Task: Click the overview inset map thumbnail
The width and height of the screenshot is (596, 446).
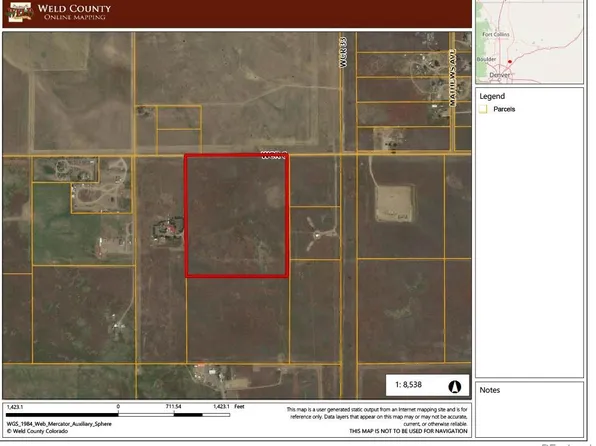Action: pyautogui.click(x=529, y=41)
